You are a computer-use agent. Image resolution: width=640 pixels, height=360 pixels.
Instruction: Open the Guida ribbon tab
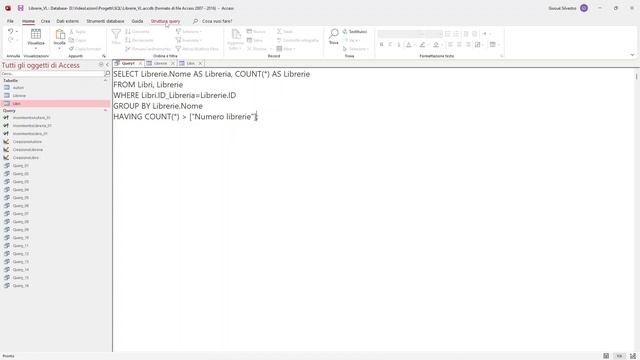click(138, 21)
